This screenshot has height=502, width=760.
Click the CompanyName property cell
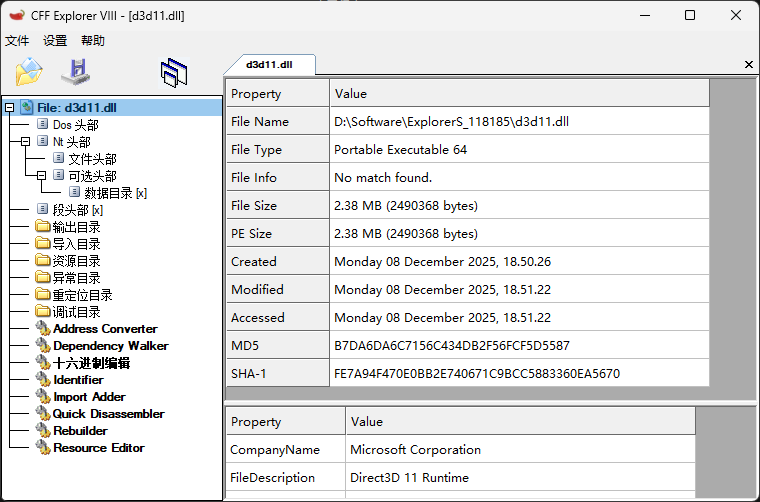[285, 449]
